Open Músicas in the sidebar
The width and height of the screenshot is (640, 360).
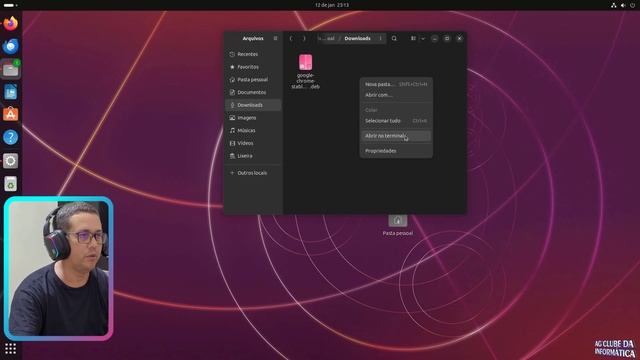click(x=253, y=130)
